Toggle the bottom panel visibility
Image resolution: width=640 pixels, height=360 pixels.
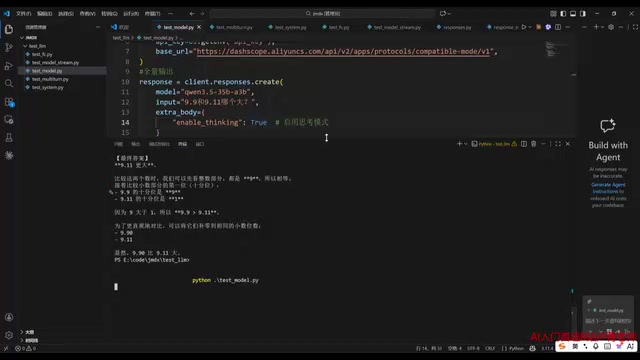[573, 13]
